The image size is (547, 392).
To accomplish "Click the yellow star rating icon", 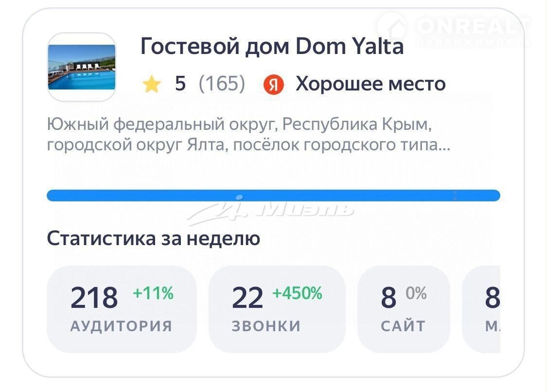I will 152,85.
